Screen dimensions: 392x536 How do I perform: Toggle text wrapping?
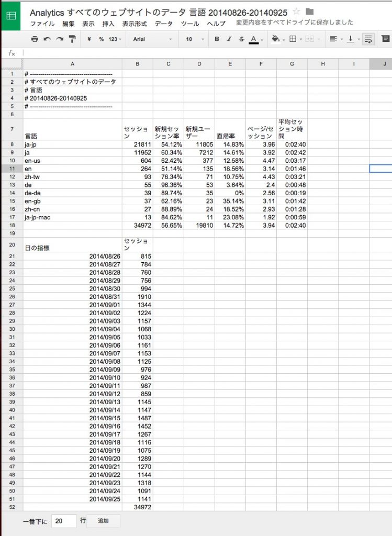pyautogui.click(x=368, y=39)
